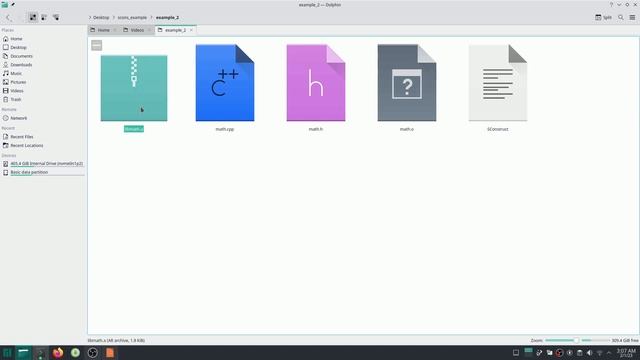Image resolution: width=640 pixels, height=360 pixels.
Task: Open Downloads in Places sidebar
Action: (43, 65)
